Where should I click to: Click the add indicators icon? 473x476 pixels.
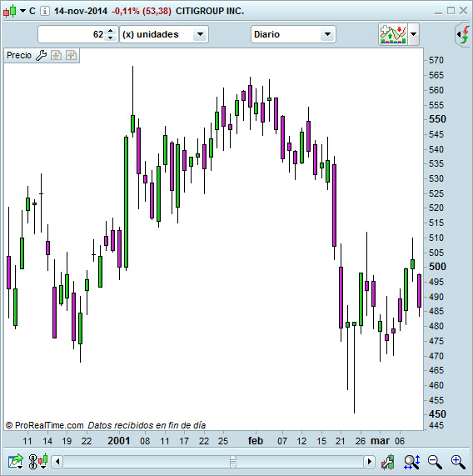(393, 34)
